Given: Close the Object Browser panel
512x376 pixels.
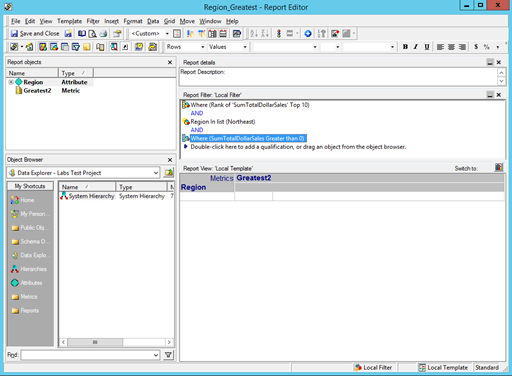Looking at the screenshot, I should pos(170,160).
